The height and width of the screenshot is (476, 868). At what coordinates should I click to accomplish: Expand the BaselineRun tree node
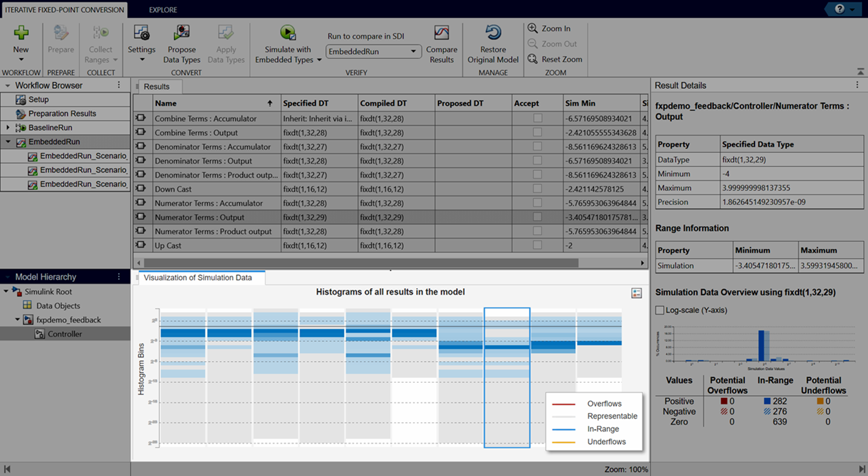coord(8,128)
